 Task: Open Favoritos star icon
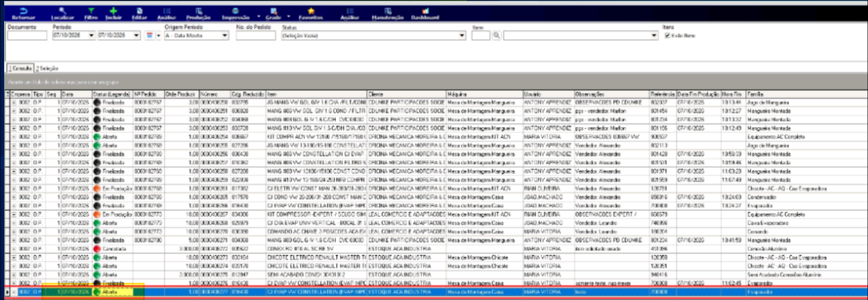[311, 11]
